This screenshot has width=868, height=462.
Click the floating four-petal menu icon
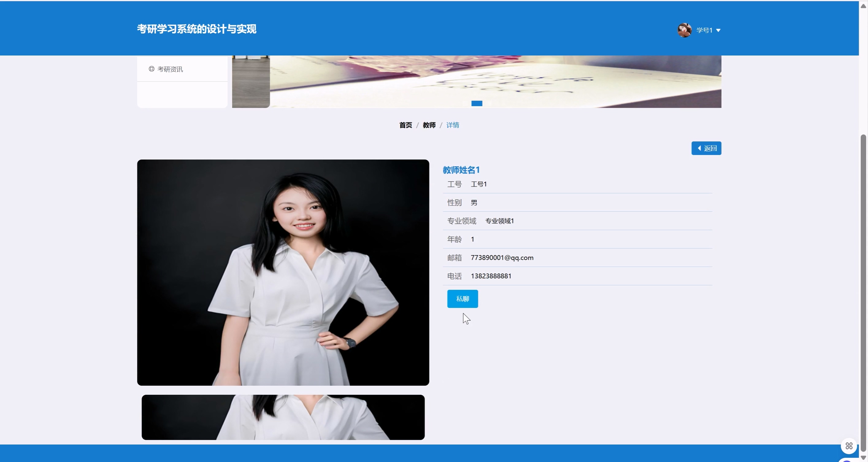[849, 446]
